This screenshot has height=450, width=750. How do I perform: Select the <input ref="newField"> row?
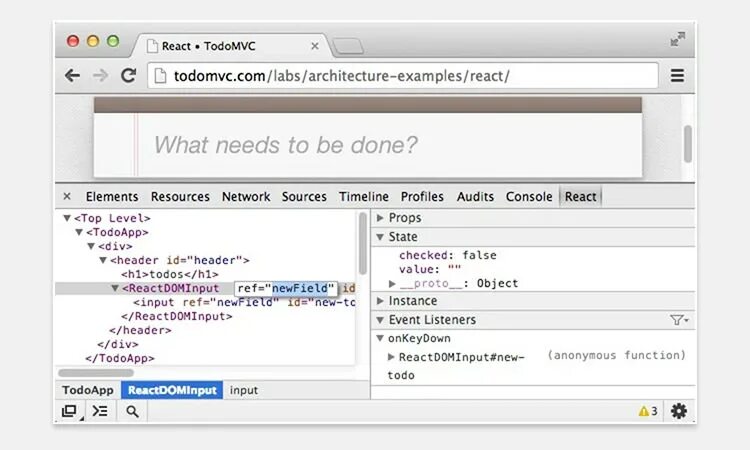(x=244, y=302)
